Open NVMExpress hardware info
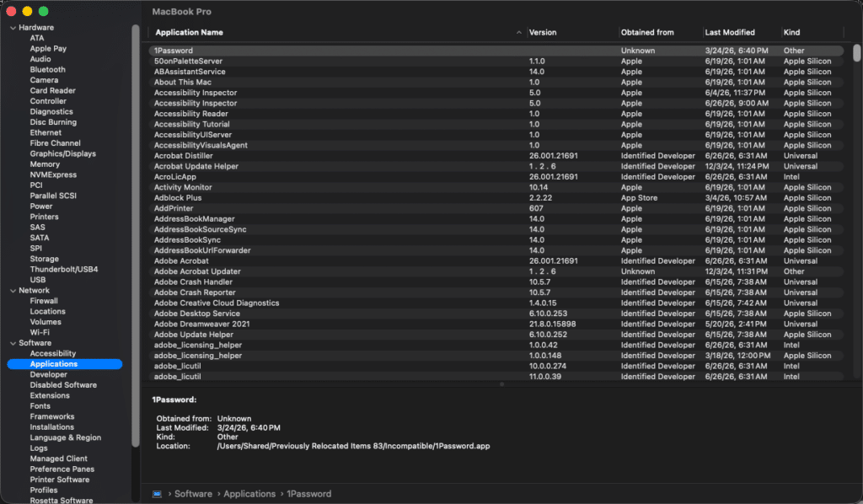The height and width of the screenshot is (504, 863). (x=53, y=174)
